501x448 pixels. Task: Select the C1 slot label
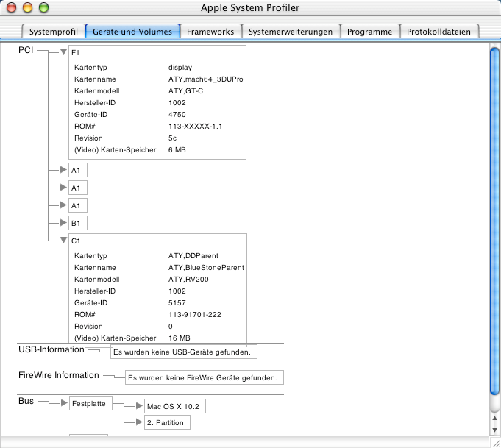coord(76,241)
